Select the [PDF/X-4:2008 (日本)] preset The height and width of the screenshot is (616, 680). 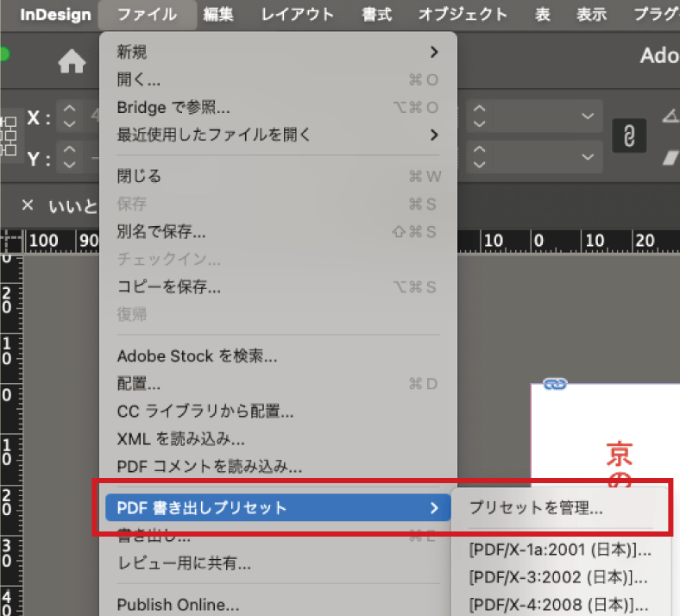(x=560, y=605)
